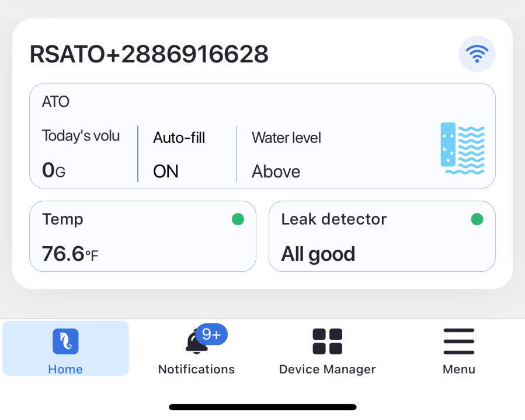Tap the green Temp status dot

(x=238, y=219)
